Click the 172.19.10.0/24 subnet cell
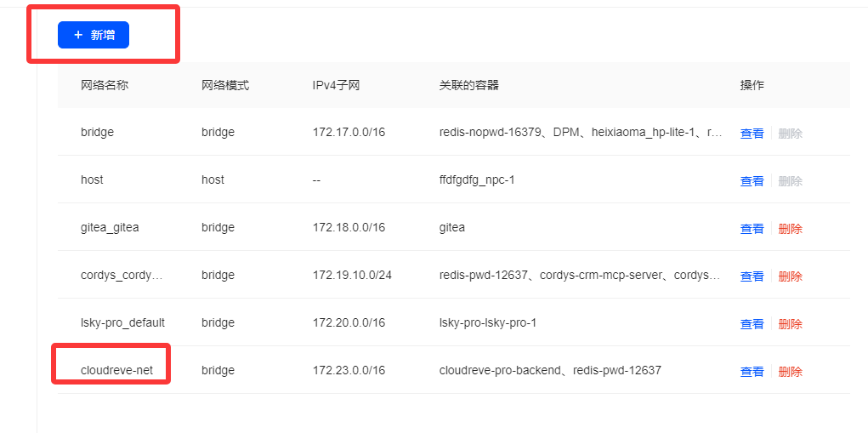 point(352,275)
